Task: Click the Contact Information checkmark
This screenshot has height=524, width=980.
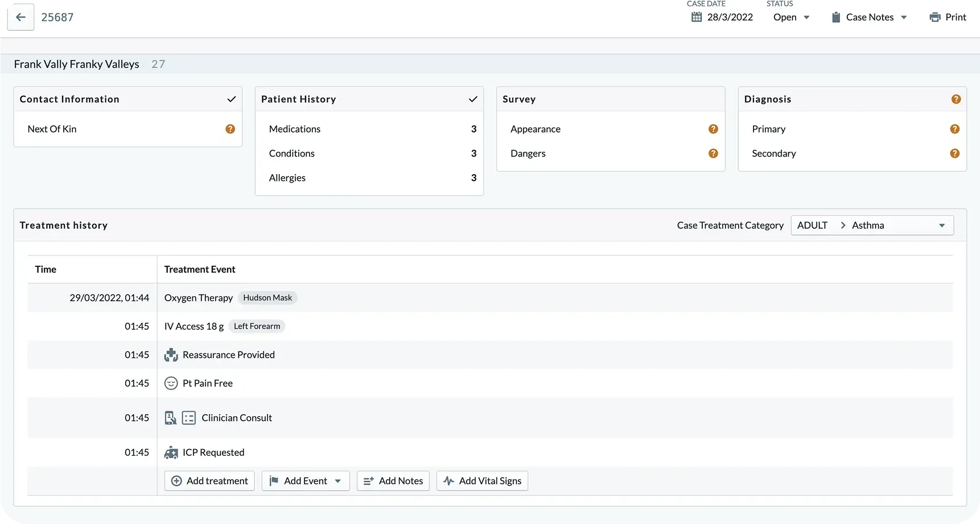Action: [x=231, y=99]
